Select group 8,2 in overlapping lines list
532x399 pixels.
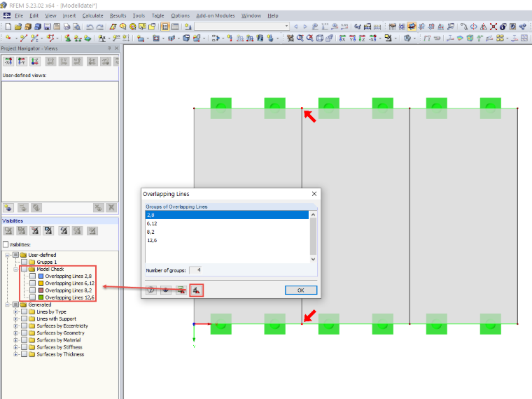coord(227,232)
